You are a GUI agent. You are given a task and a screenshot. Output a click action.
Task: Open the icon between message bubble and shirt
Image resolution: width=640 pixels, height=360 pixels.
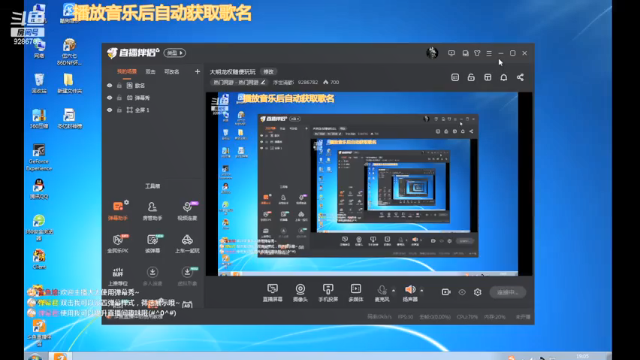coord(465,53)
